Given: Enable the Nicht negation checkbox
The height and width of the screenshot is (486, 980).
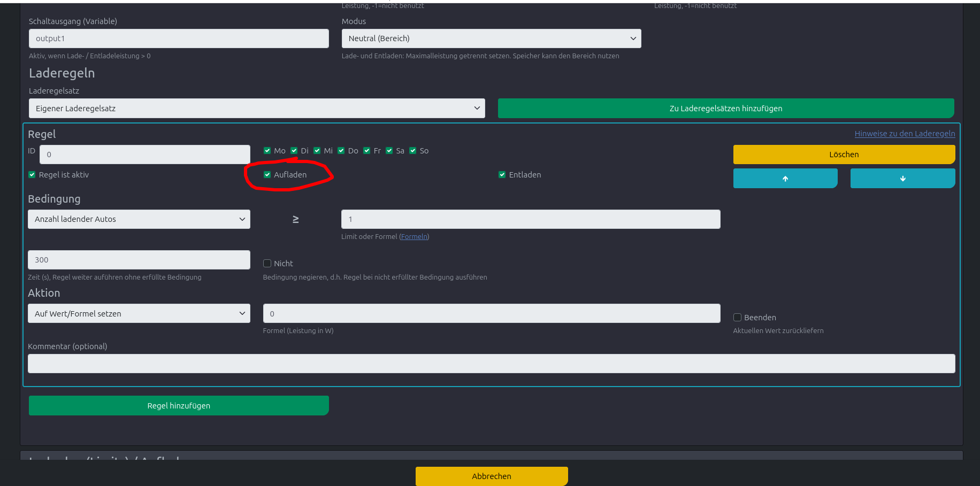Looking at the screenshot, I should point(267,264).
